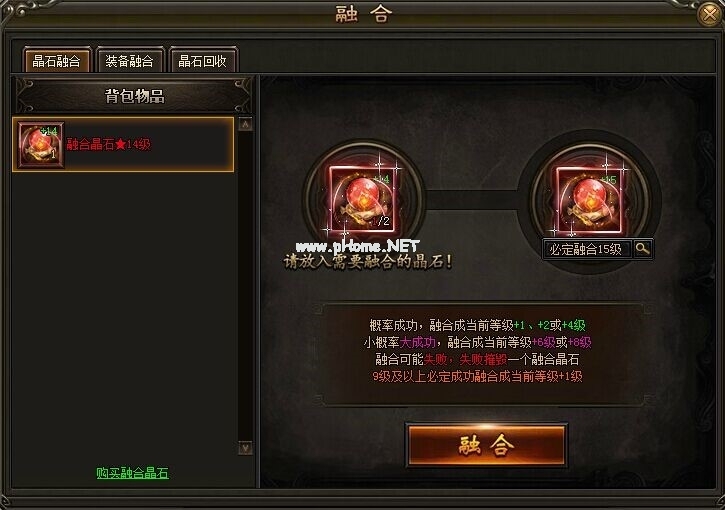Click the 请放入需要融合的晶石 prompt text

(x=368, y=262)
